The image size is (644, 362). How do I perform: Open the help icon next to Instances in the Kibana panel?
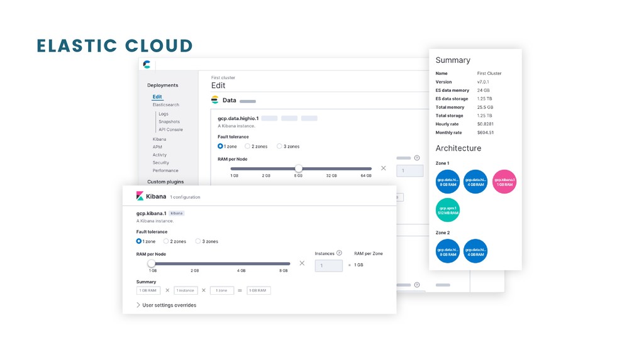pyautogui.click(x=339, y=253)
